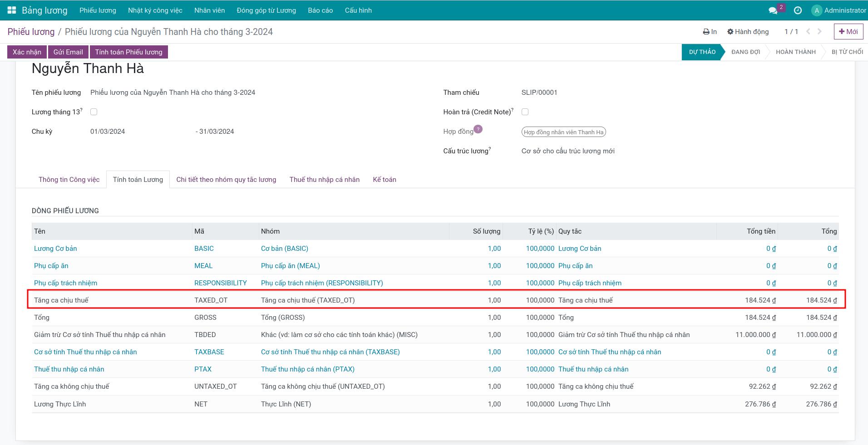Screen dimensions: 868x445
Task: Toggle the Lương tháng 13 checkbox
Action: coord(94,112)
